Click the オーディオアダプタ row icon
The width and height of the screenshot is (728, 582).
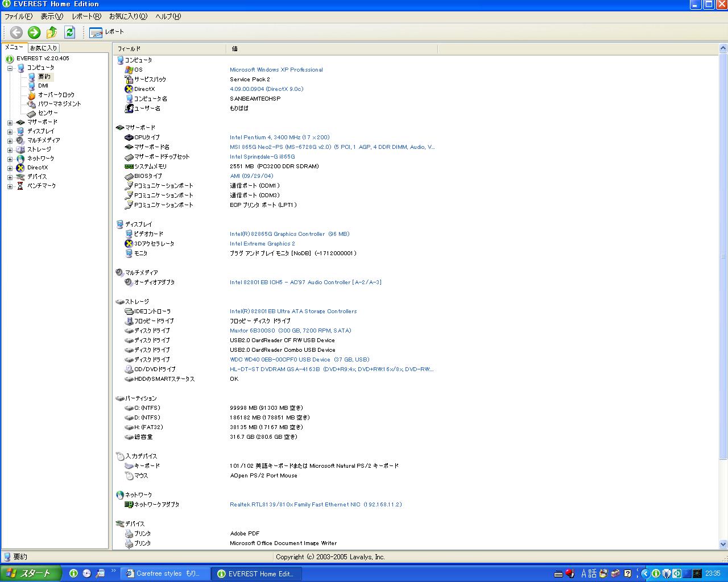[129, 282]
